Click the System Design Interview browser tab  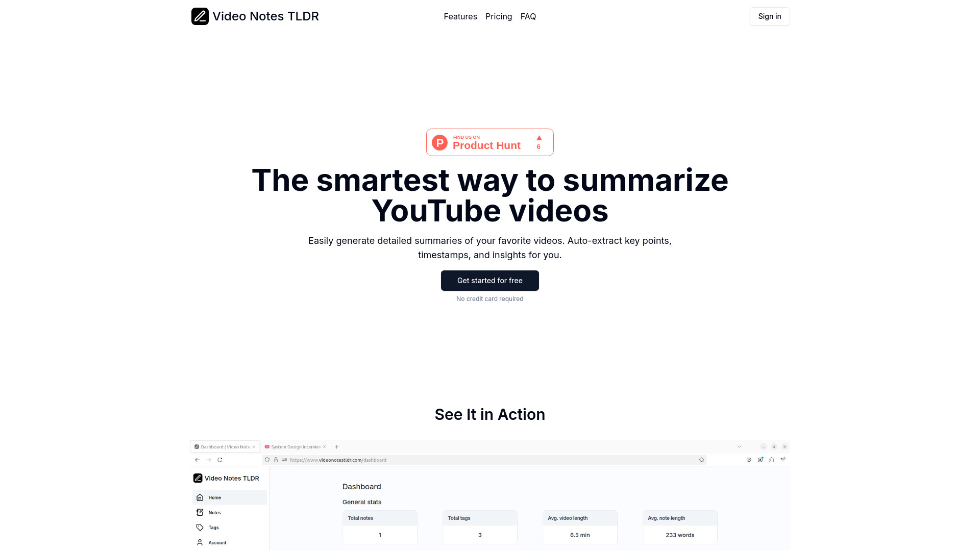pos(294,447)
